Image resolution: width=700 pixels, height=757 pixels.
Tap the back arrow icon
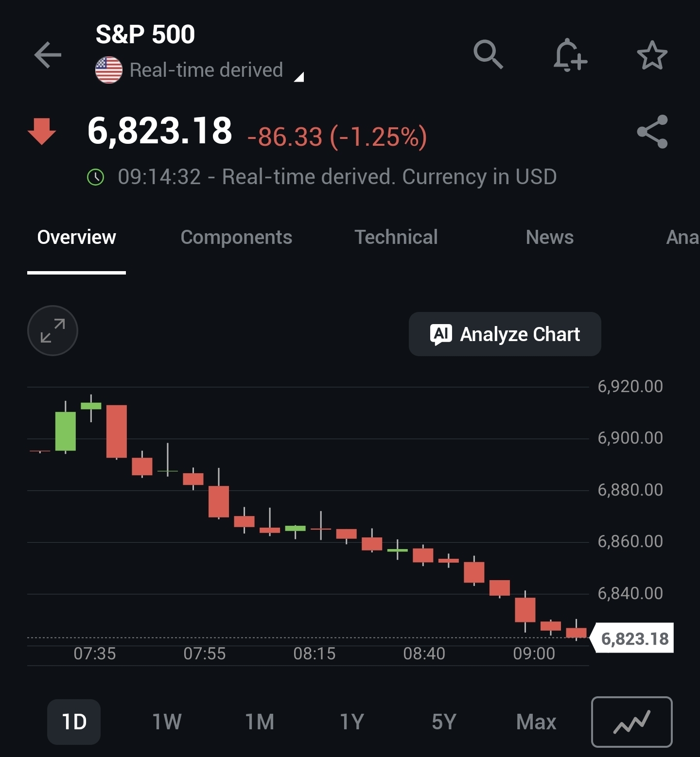48,54
